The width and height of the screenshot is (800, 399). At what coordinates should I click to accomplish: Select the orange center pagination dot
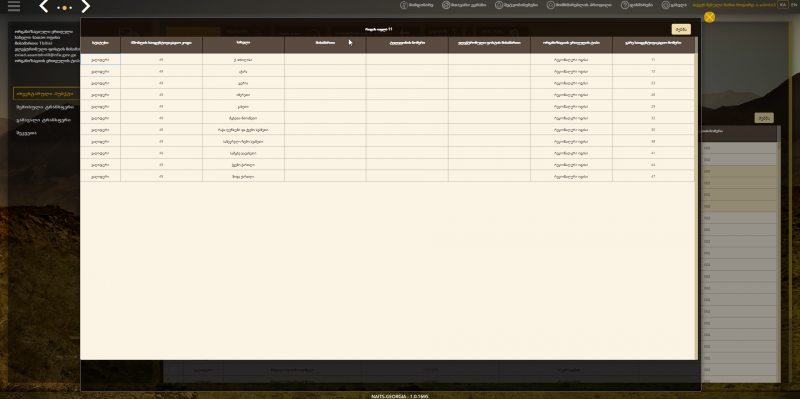(64, 8)
